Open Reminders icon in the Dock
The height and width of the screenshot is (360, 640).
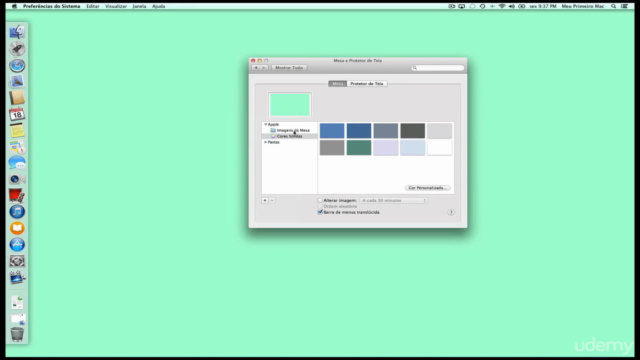click(17, 147)
